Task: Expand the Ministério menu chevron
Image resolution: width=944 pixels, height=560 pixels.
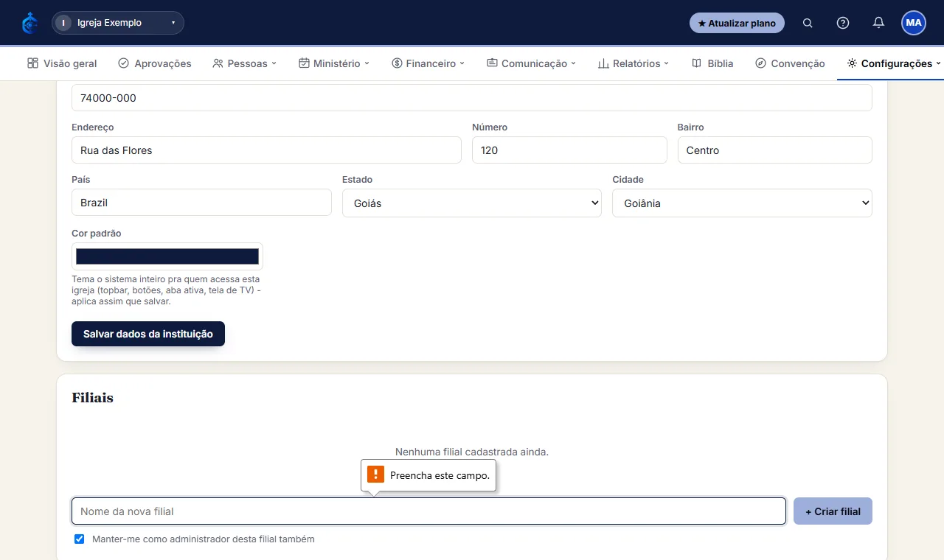Action: [367, 63]
